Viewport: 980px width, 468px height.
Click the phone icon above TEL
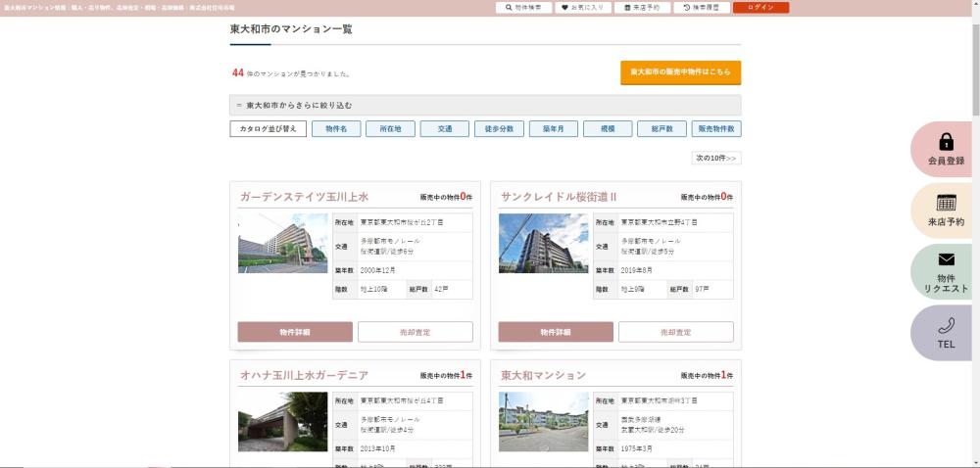pos(947,326)
